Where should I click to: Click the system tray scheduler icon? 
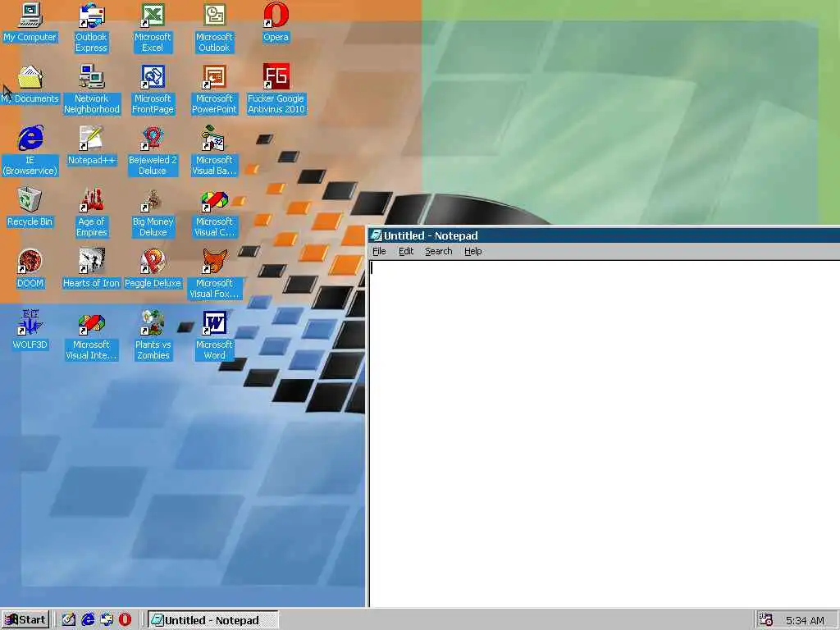click(x=766, y=620)
